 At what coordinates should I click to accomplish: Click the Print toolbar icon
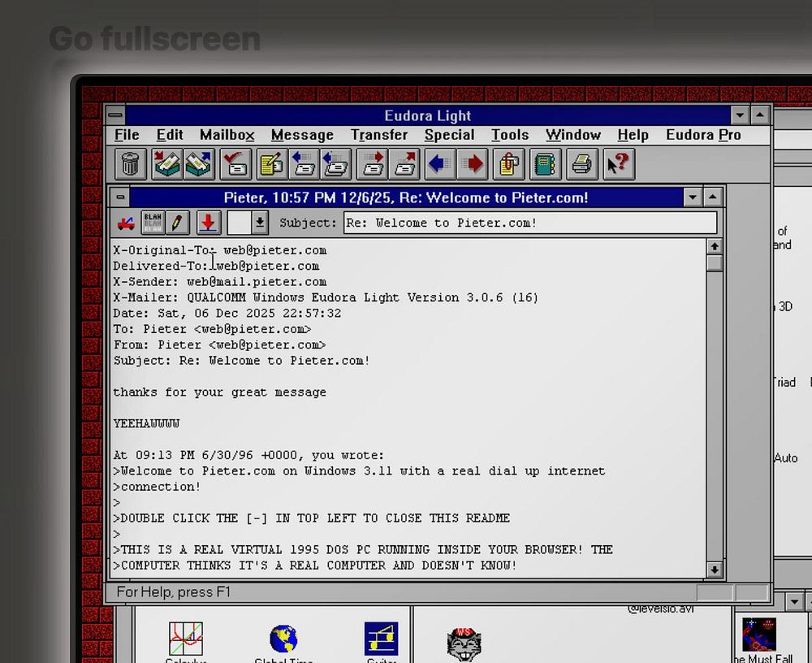point(582,164)
